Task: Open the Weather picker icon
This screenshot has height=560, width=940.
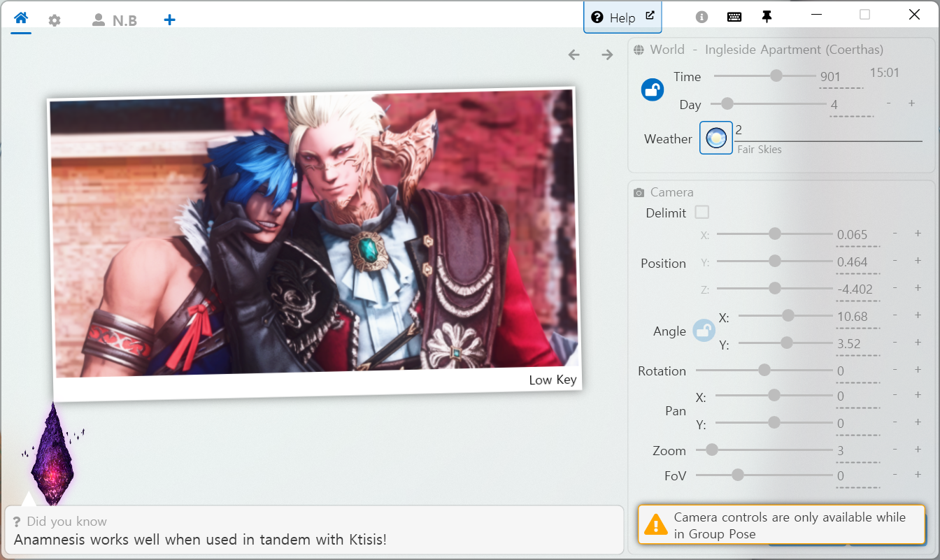Action: tap(716, 138)
